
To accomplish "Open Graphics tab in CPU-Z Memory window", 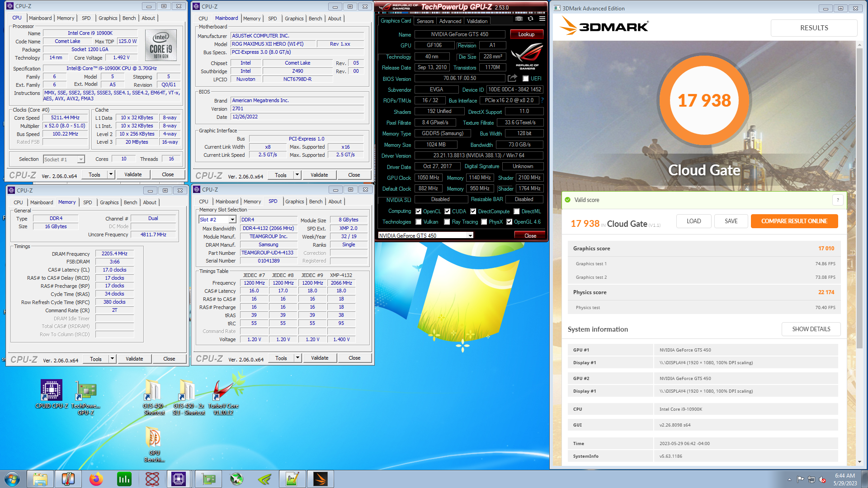I will click(109, 202).
